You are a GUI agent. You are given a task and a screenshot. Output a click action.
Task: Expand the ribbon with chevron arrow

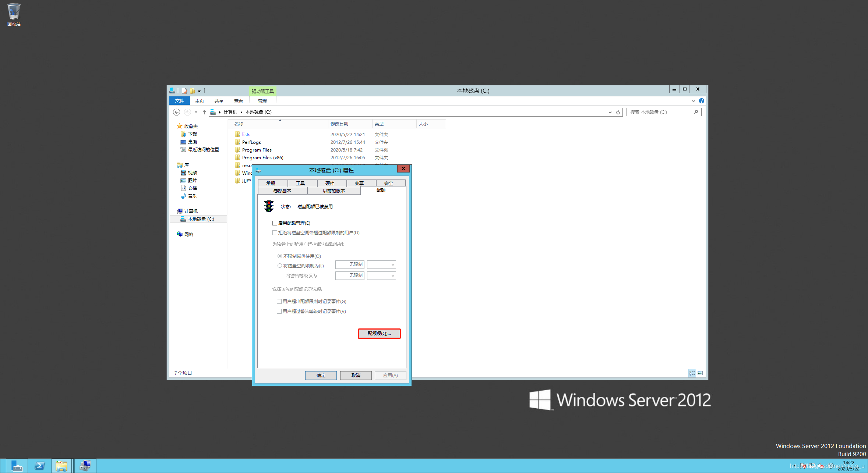point(693,101)
